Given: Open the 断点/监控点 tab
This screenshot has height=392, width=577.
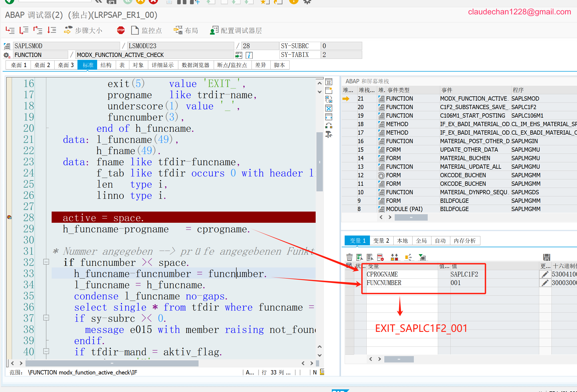Looking at the screenshot, I should tap(232, 65).
